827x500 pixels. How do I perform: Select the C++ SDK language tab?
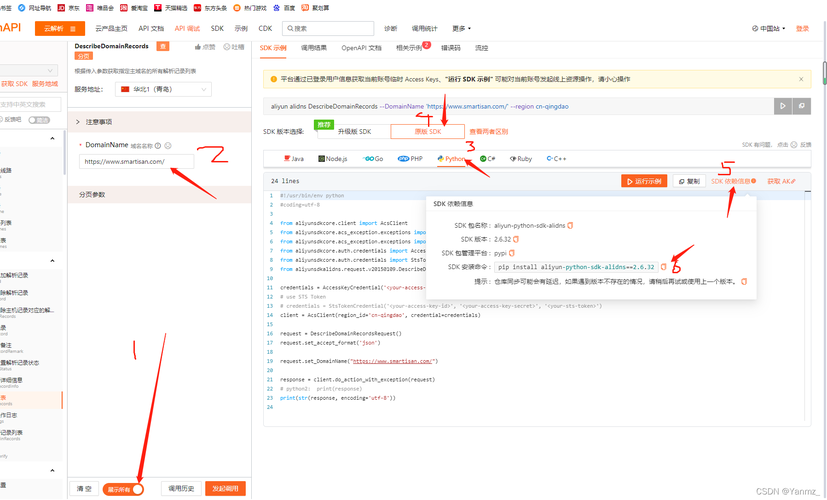tap(556, 158)
